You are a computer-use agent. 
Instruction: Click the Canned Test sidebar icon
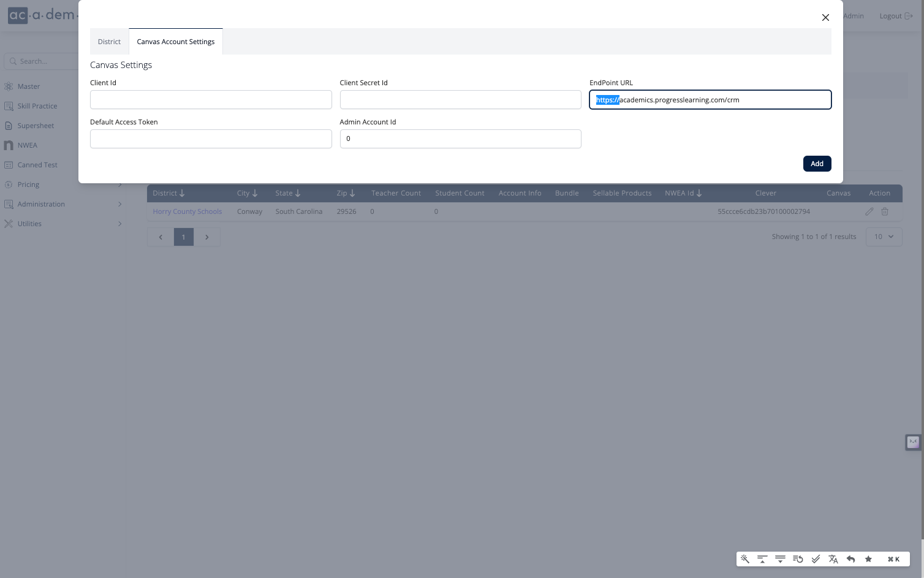(x=9, y=165)
